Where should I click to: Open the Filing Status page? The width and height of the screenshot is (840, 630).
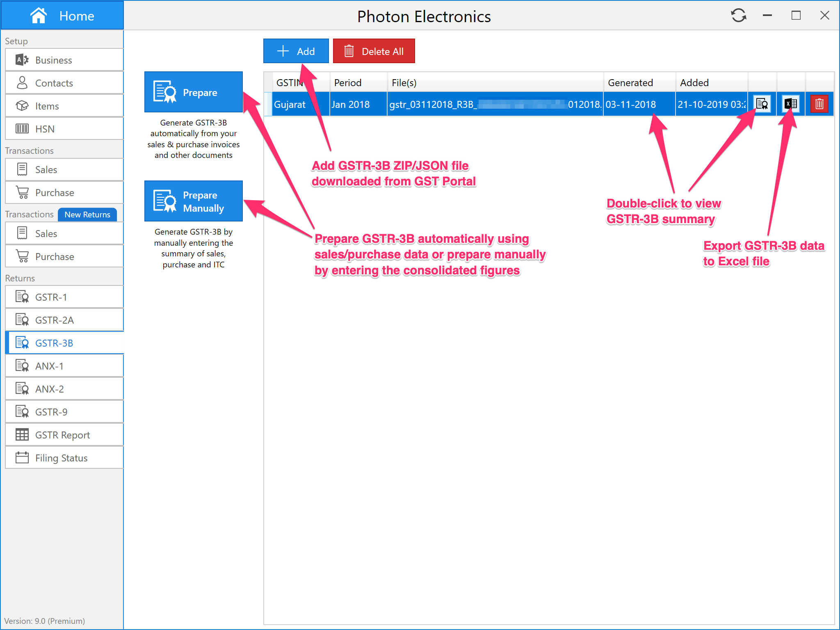click(x=64, y=458)
